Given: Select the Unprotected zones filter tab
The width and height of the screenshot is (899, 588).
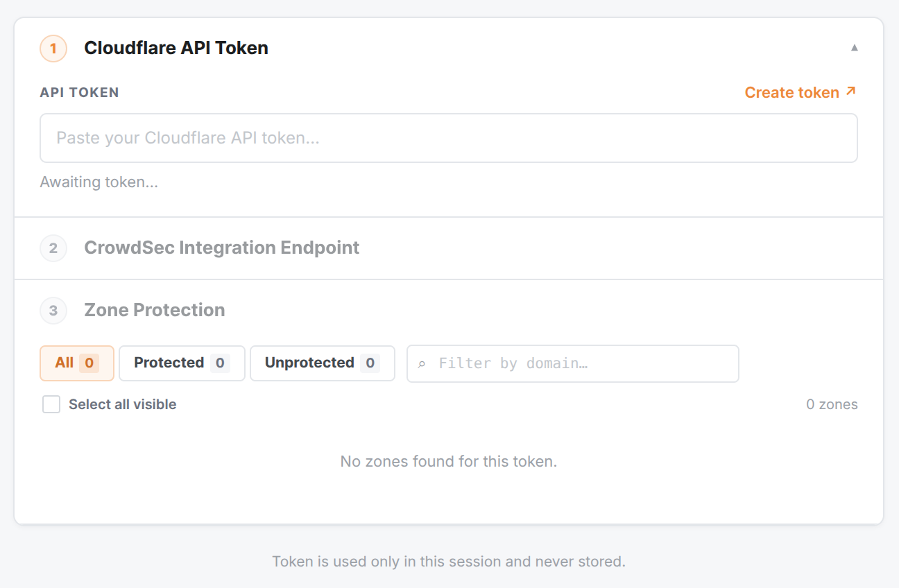Looking at the screenshot, I should (x=323, y=363).
